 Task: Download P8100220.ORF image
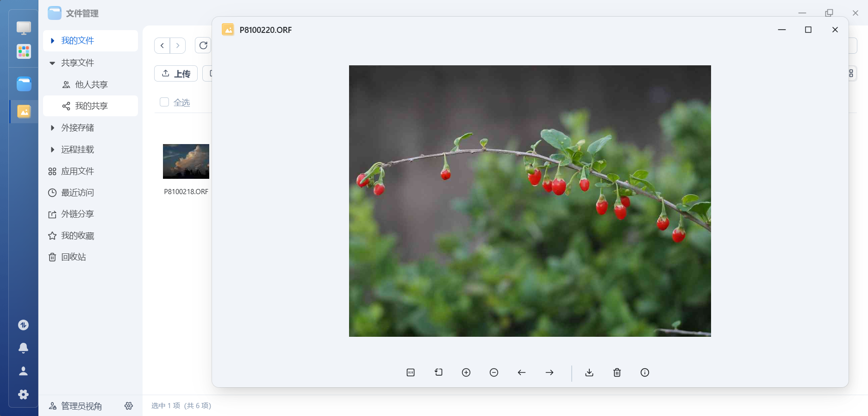pyautogui.click(x=589, y=372)
